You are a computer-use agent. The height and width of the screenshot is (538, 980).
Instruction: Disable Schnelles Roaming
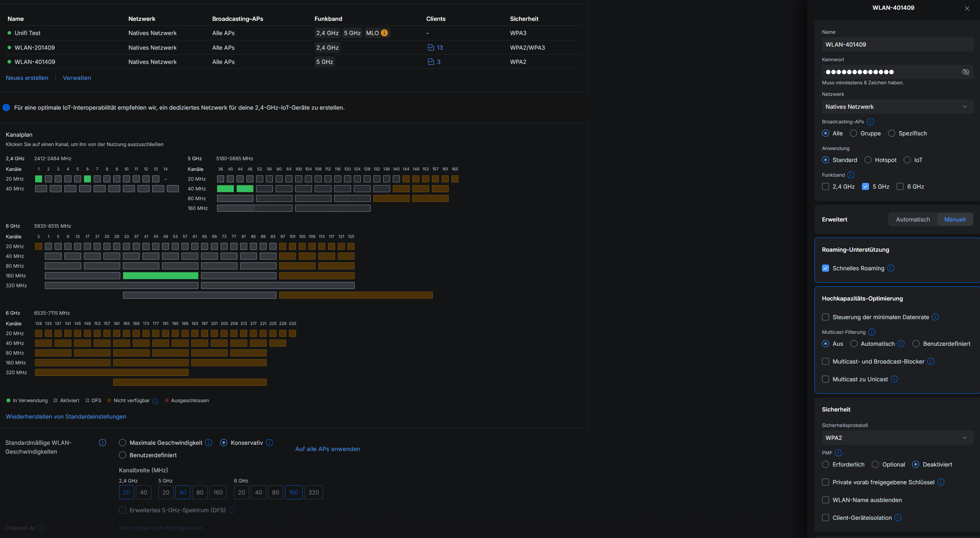pyautogui.click(x=826, y=268)
